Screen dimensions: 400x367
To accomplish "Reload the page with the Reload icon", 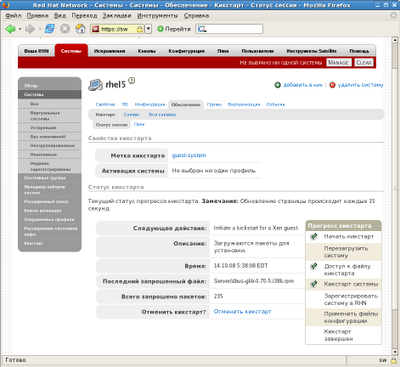I will tap(50, 29).
